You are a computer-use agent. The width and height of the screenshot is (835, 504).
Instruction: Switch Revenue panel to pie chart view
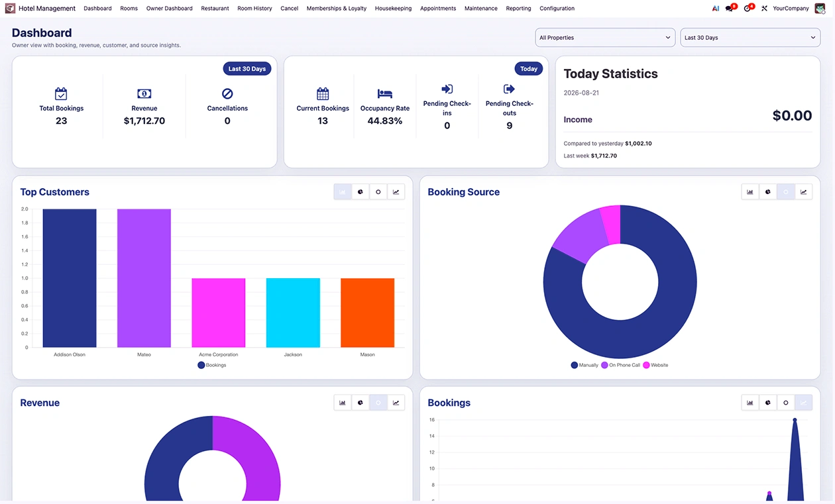[361, 403]
